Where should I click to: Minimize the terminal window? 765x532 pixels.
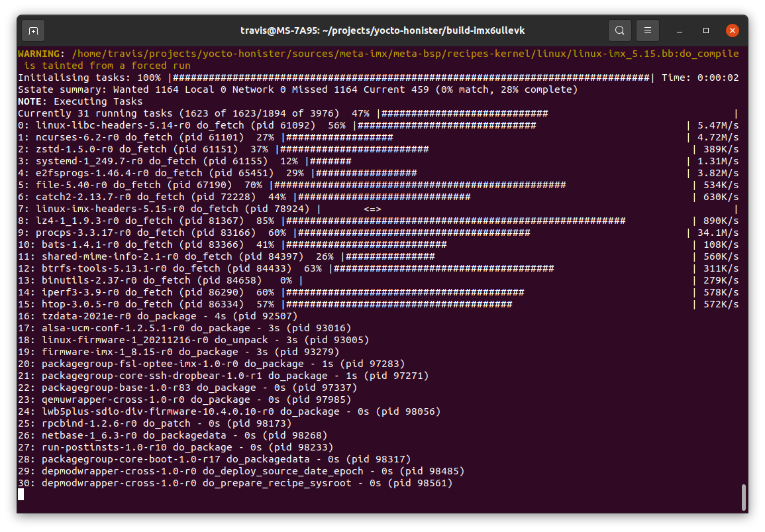click(679, 30)
